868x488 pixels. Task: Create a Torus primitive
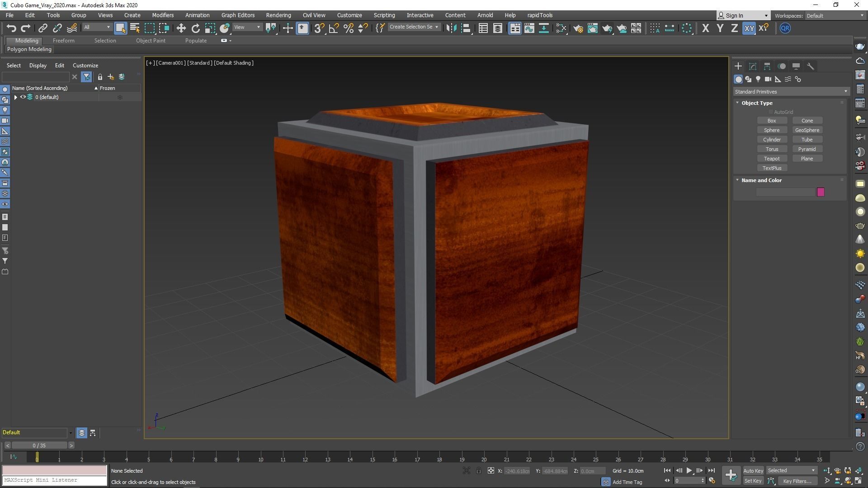[x=772, y=149]
